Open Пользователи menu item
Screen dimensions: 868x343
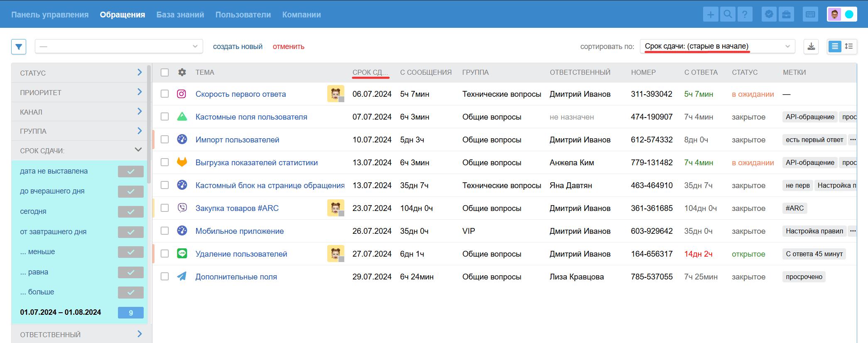pos(243,15)
